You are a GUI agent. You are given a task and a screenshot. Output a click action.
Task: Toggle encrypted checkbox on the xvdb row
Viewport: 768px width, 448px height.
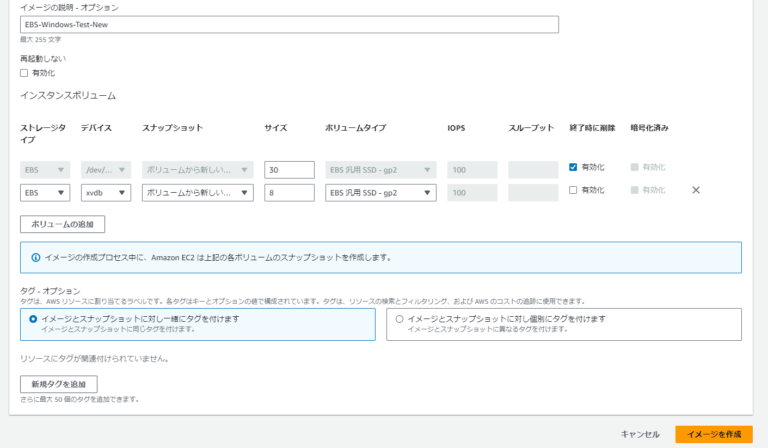coord(634,190)
